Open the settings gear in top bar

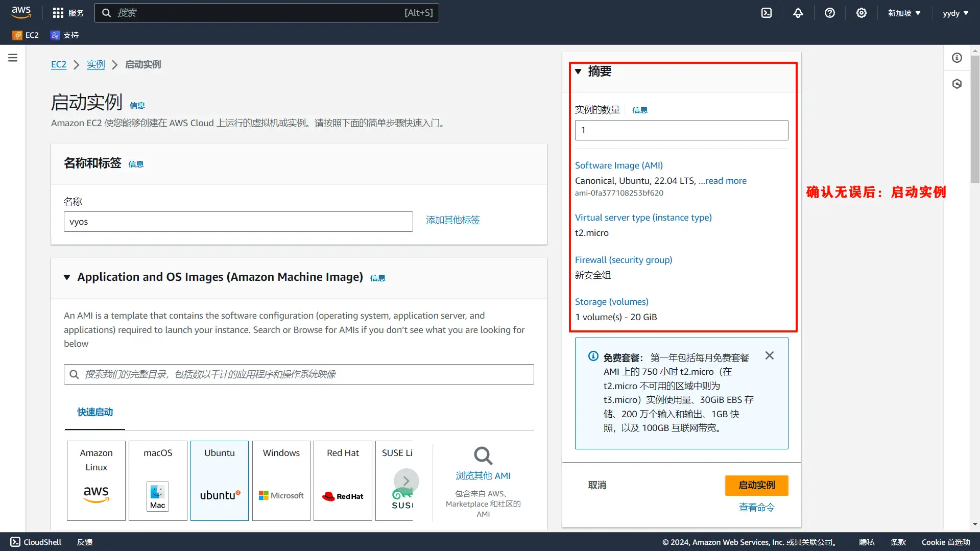862,13
